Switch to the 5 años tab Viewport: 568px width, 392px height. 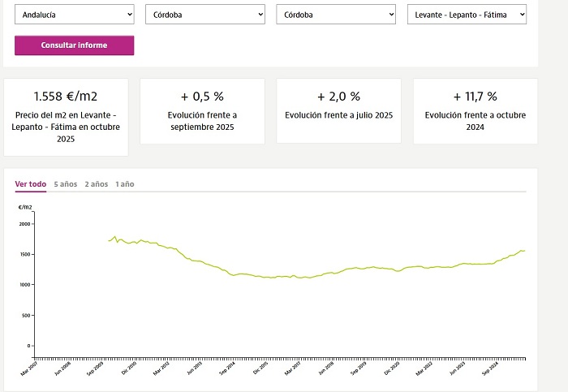click(66, 184)
